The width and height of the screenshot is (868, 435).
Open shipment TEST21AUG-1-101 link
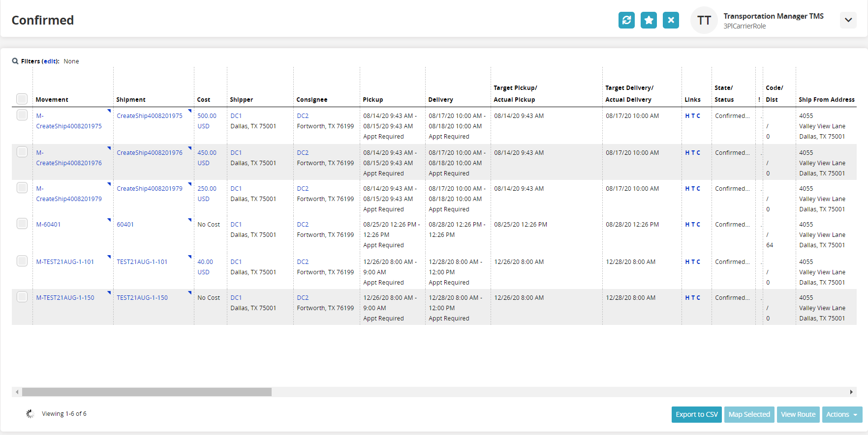pos(142,262)
